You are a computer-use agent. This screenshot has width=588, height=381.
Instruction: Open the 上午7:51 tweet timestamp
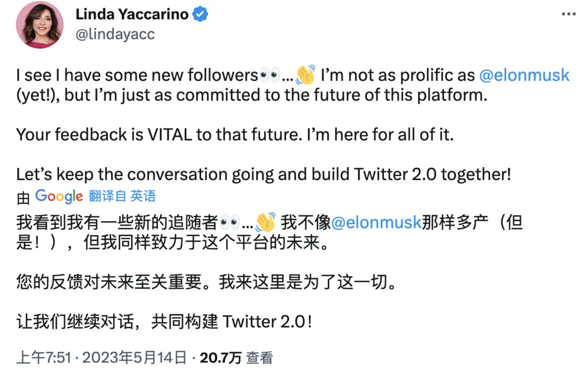[x=43, y=357]
